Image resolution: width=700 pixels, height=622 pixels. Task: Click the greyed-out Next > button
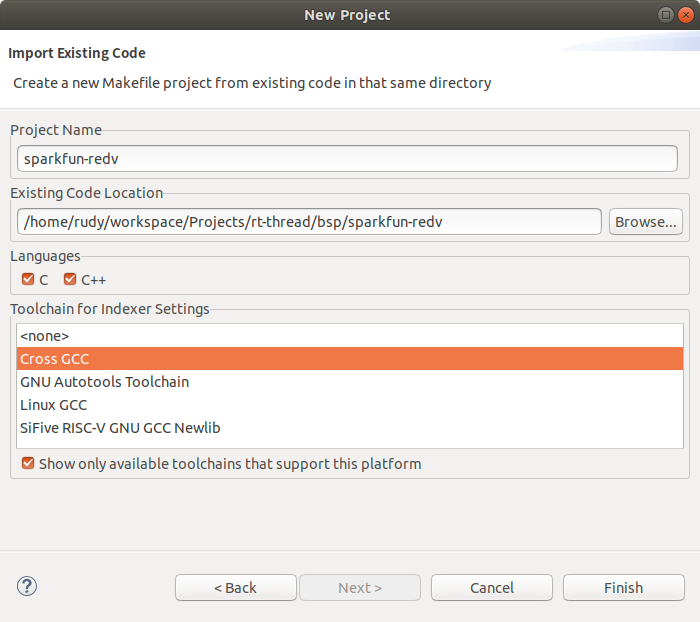point(360,588)
